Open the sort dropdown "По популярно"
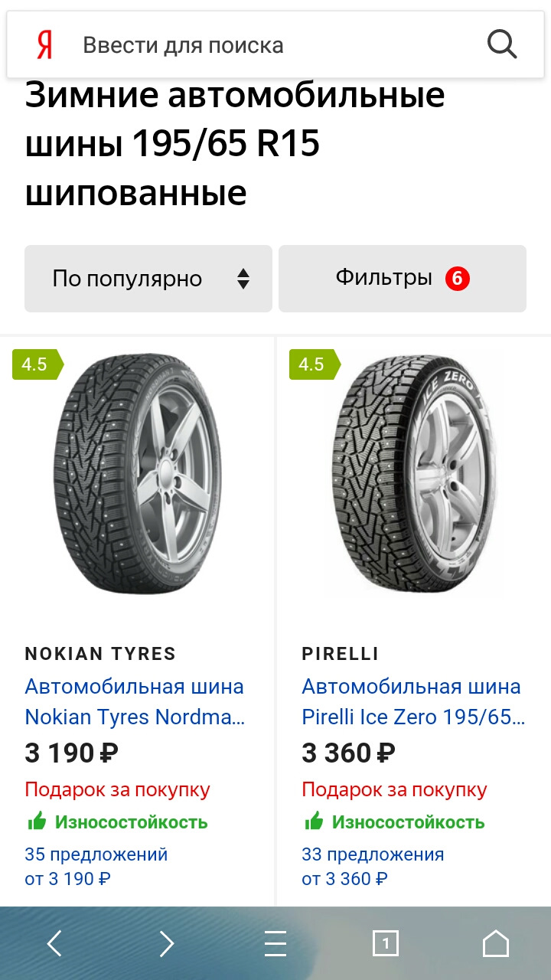The width and height of the screenshot is (551, 980). coord(127,279)
